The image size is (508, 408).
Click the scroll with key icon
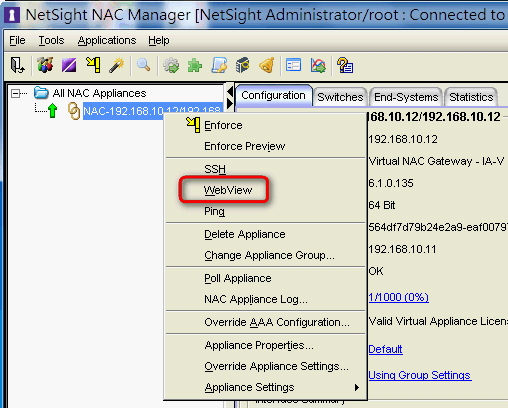tap(219, 65)
